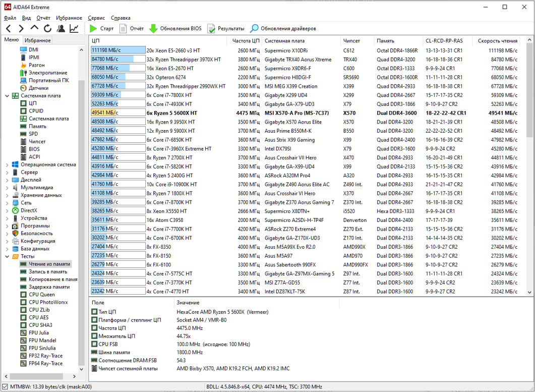Expand the Мультимедиа tree node

click(7, 188)
